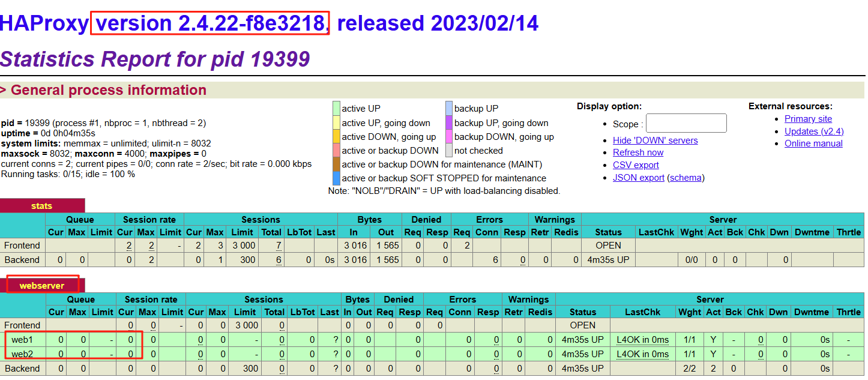Screen dimensions: 868x380
Task: Click the webserver proxy title
Action: point(42,286)
